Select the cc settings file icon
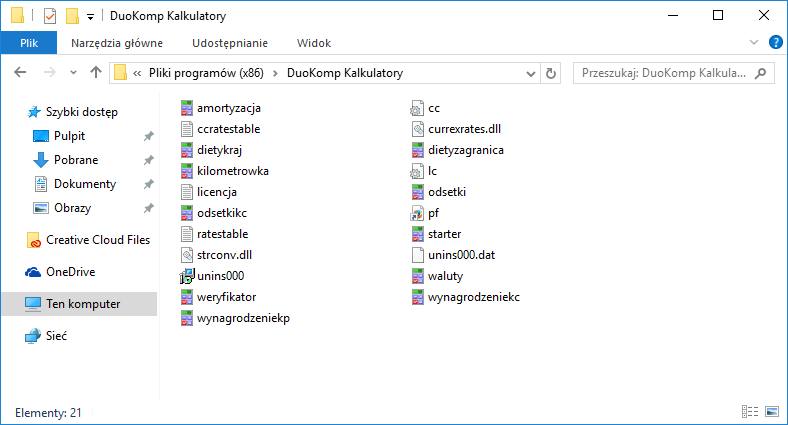Image resolution: width=788 pixels, height=425 pixels. (x=417, y=108)
